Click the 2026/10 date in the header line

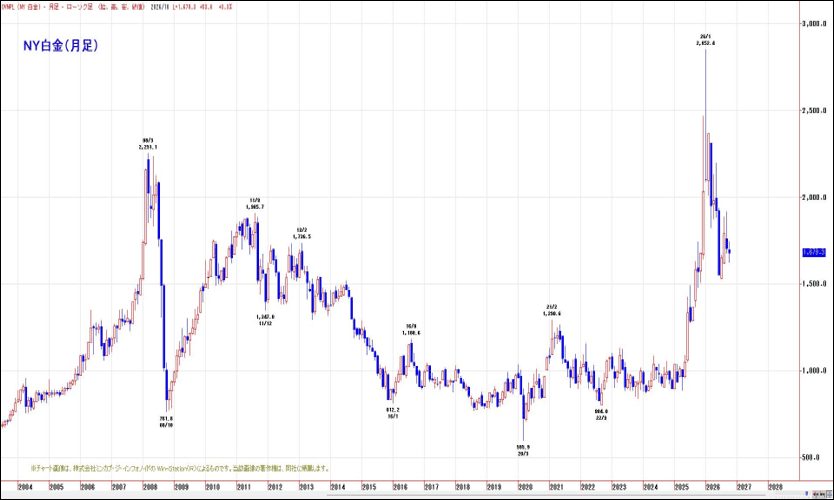tap(160, 7)
